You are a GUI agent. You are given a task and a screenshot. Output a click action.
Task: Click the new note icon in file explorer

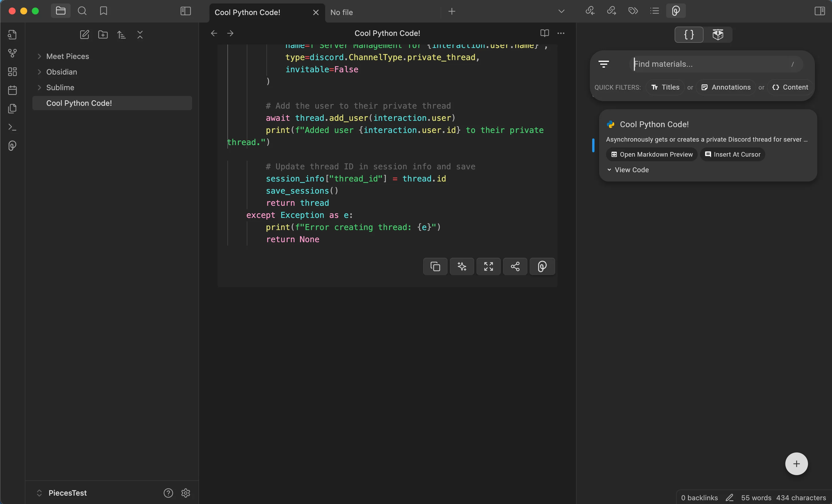pyautogui.click(x=84, y=34)
